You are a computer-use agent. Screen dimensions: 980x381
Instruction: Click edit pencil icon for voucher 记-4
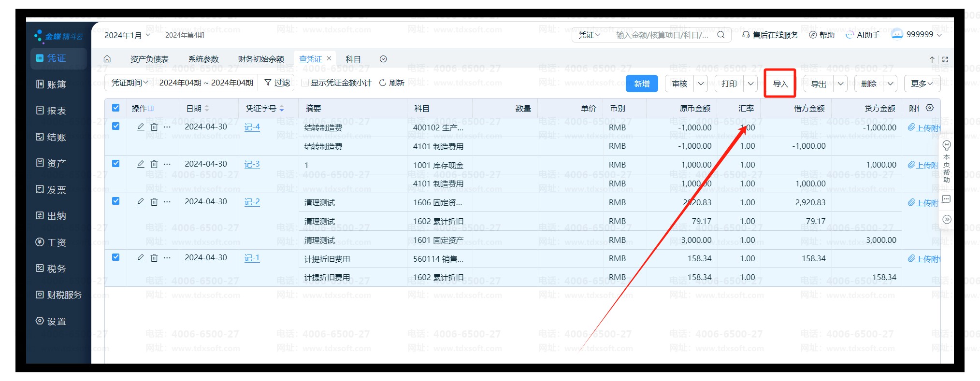141,127
